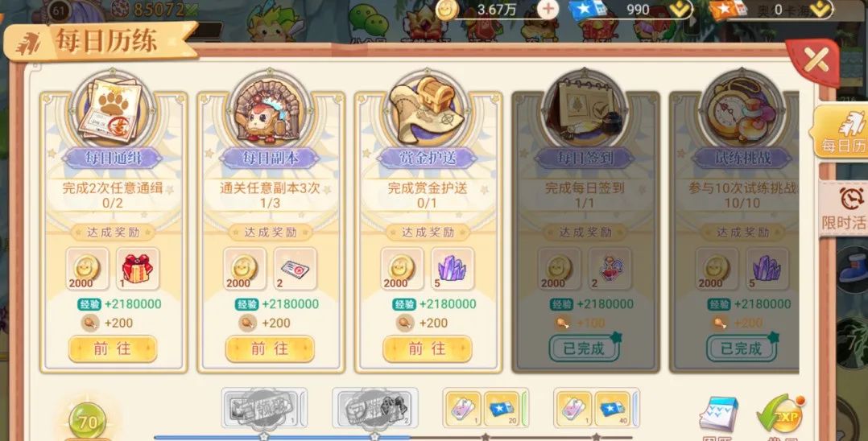Click 前往 under 赏金护送
Screen dimensions: 868x441
point(428,349)
